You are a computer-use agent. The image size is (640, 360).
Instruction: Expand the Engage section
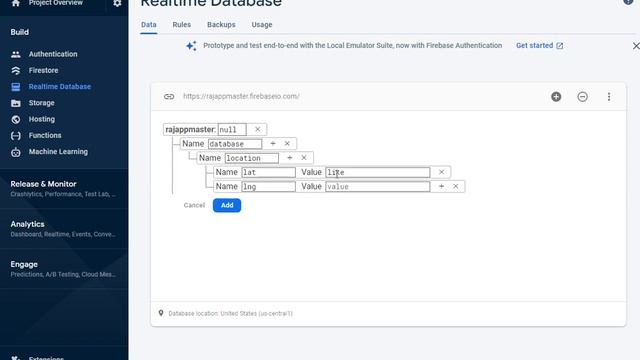64,269
